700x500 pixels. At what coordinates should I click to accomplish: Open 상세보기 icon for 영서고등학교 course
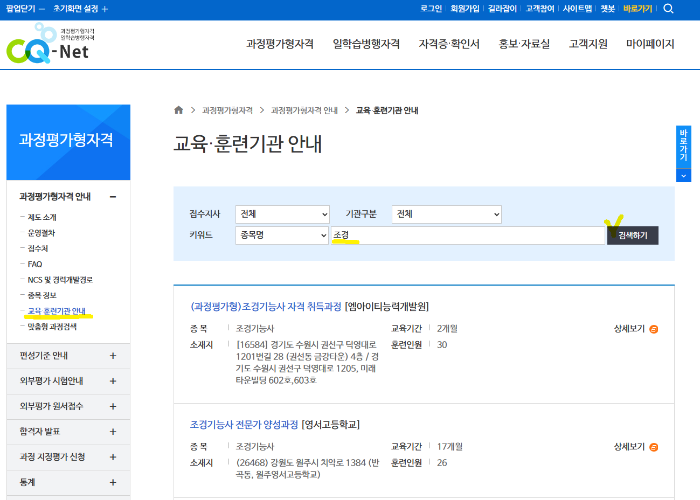coord(654,447)
